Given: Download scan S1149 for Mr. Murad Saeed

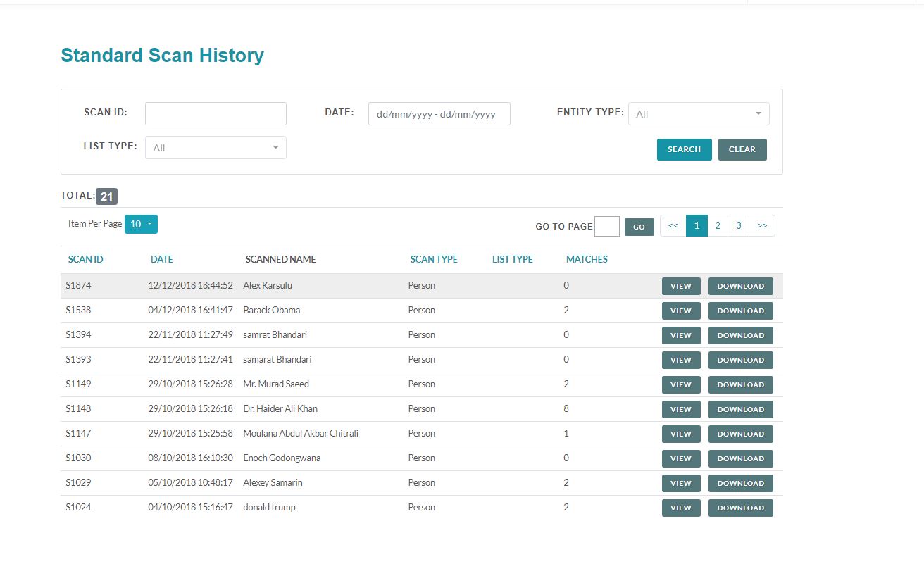Looking at the screenshot, I should point(740,384).
